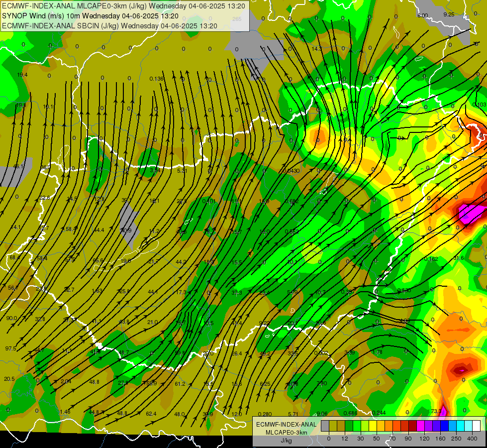The height and width of the screenshot is (448, 487).
Task: Select the map value 5.79
Action: tap(292, 292)
